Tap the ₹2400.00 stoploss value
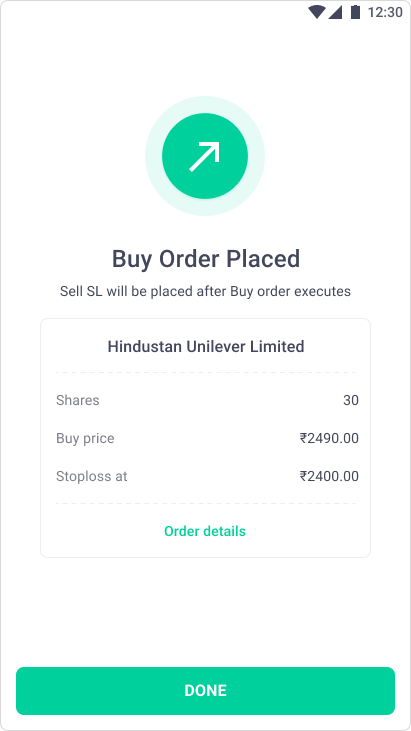 [x=329, y=476]
